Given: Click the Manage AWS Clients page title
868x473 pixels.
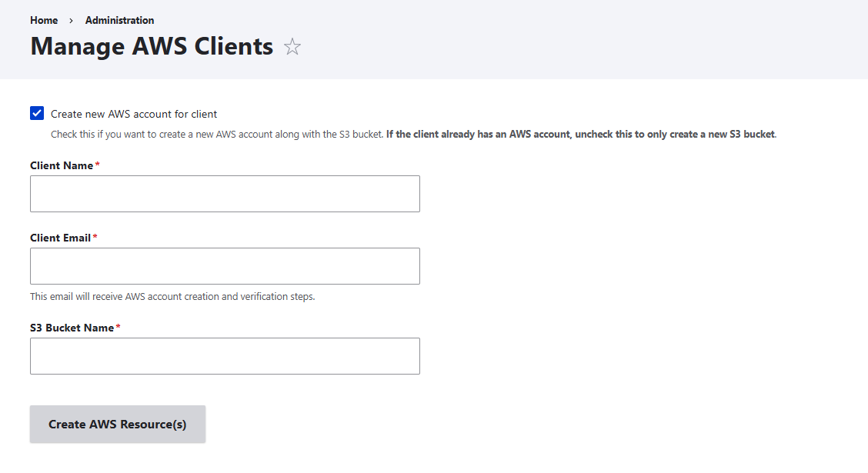Looking at the screenshot, I should point(151,47).
